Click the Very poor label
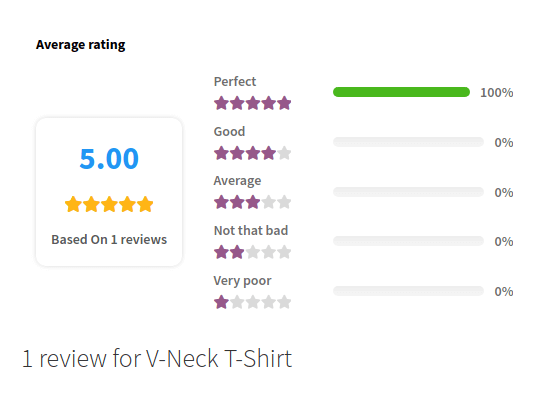The width and height of the screenshot is (556, 394). 243,281
